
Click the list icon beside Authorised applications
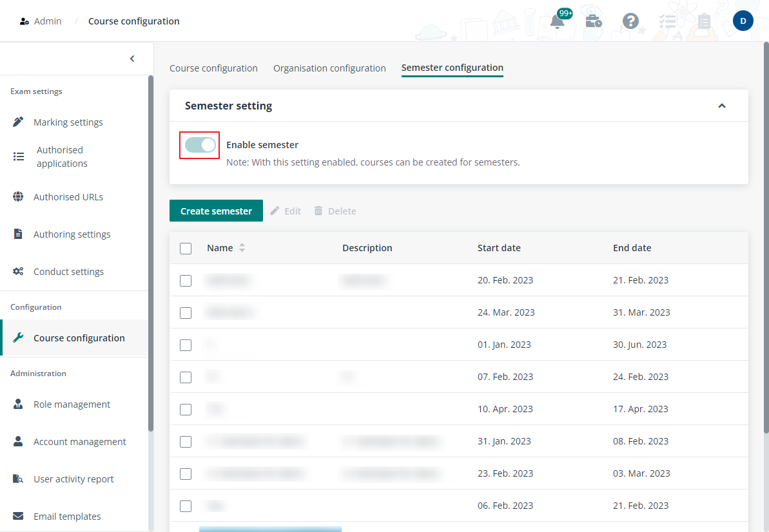[18, 157]
